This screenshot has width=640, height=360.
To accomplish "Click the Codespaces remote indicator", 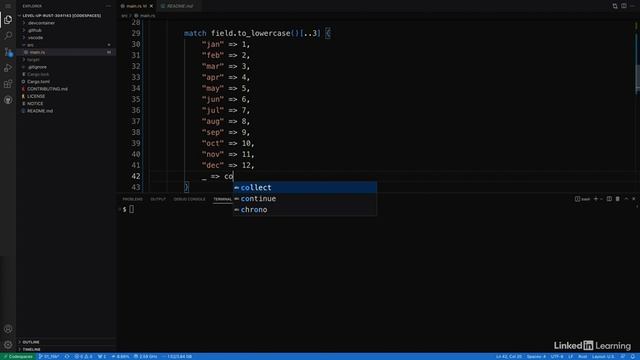I will pyautogui.click(x=18, y=357).
